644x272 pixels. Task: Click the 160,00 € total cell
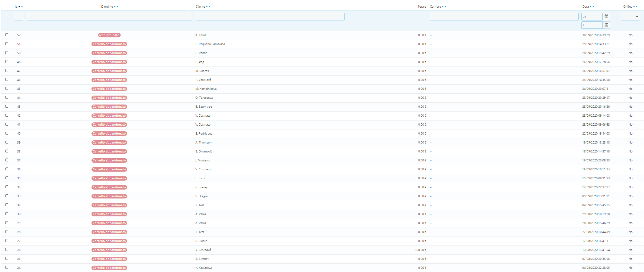click(x=420, y=250)
